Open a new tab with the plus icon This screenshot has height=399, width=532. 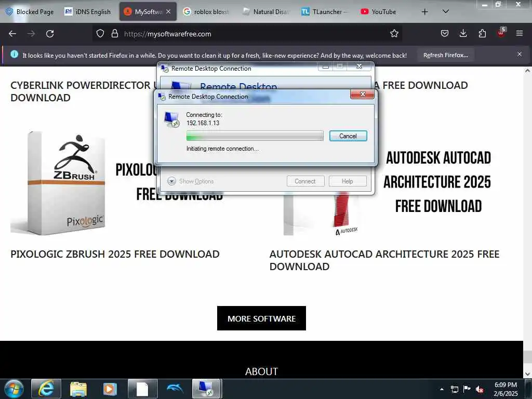424,12
